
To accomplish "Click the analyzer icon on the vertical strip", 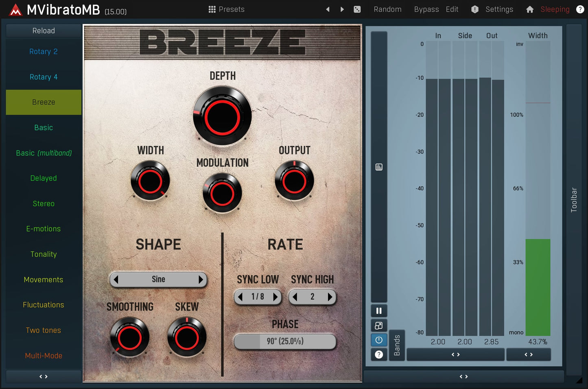I will pos(379,167).
